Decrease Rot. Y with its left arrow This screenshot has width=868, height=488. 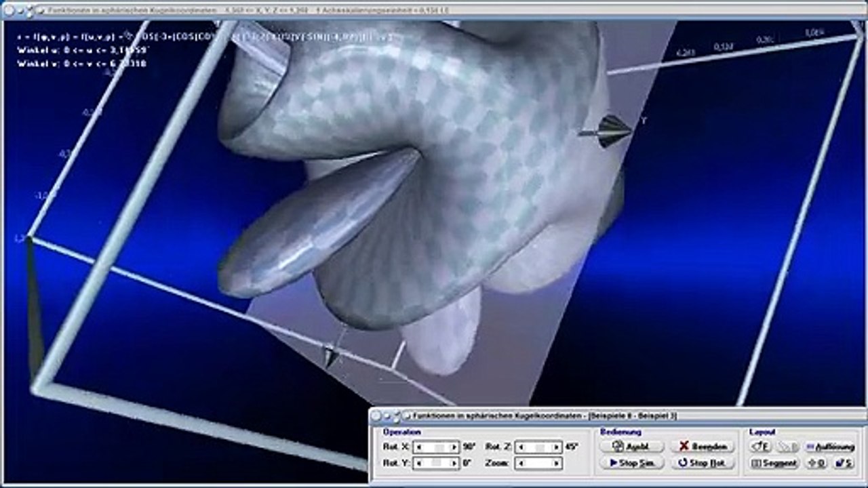(418, 464)
